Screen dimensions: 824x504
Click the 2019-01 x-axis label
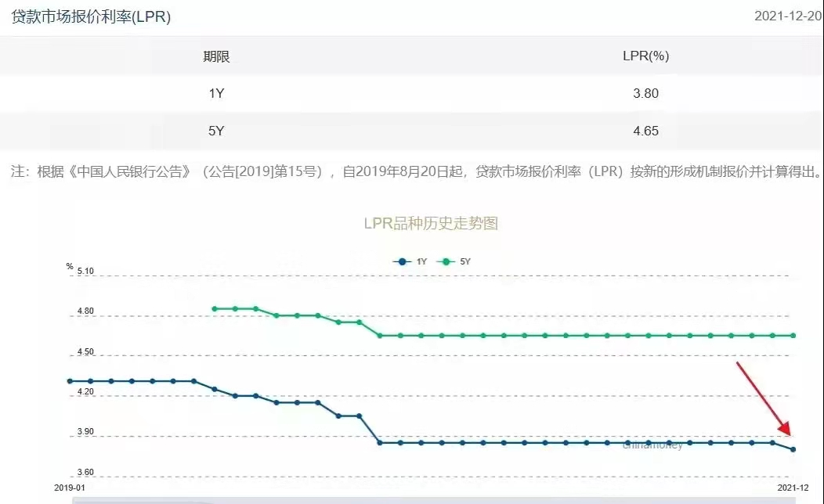coord(70,488)
